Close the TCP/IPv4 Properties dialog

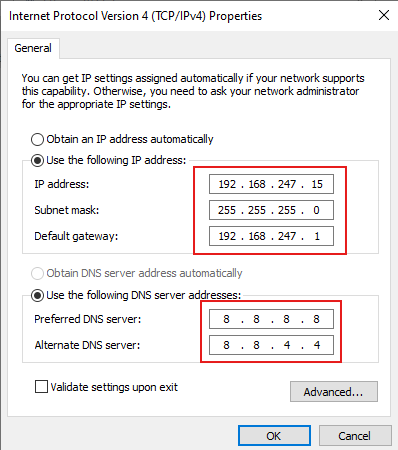384,15
